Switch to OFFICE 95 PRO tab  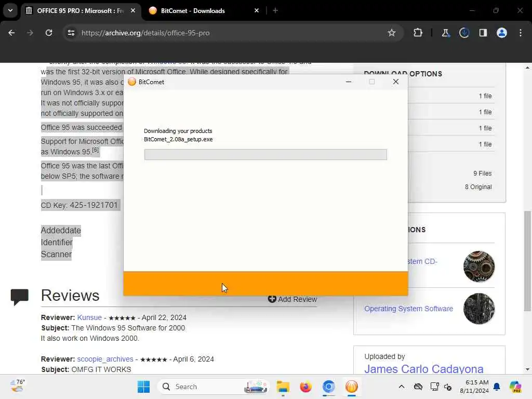(80, 11)
